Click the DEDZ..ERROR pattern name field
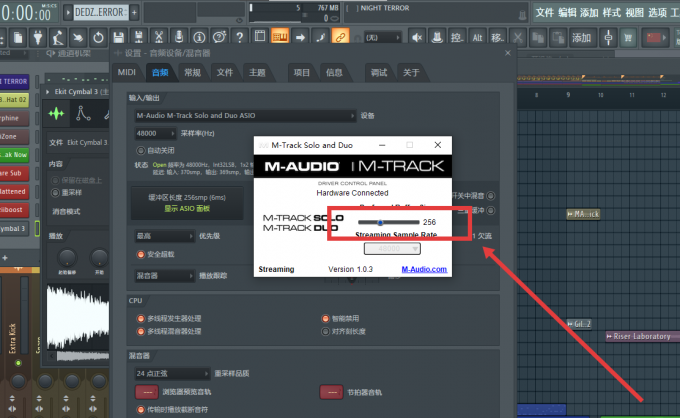680x418 pixels. [x=101, y=12]
